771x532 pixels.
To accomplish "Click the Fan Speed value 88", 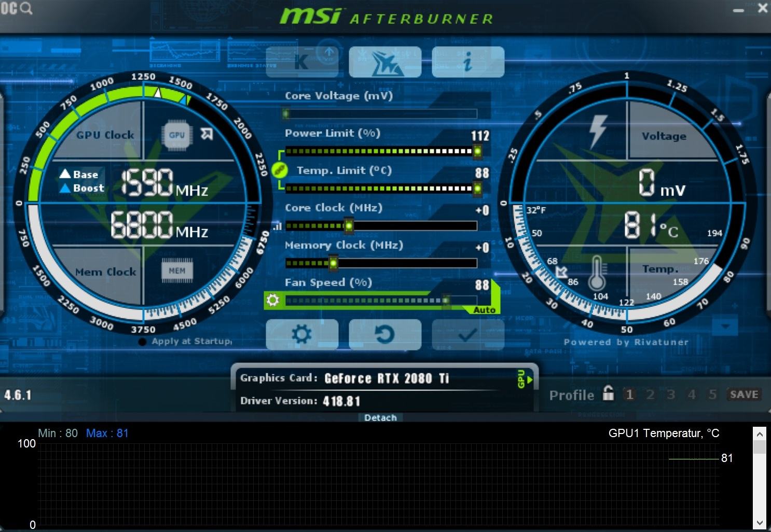I will pyautogui.click(x=482, y=285).
